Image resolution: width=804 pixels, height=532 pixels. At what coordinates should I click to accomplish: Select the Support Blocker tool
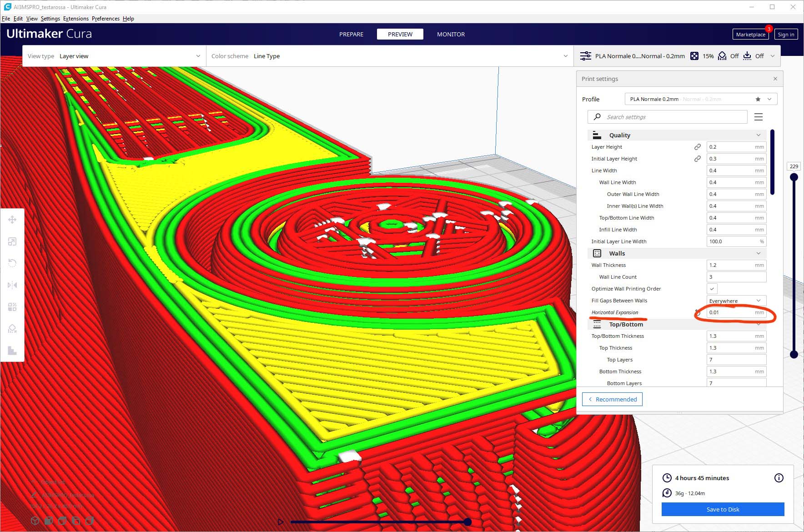tap(12, 329)
